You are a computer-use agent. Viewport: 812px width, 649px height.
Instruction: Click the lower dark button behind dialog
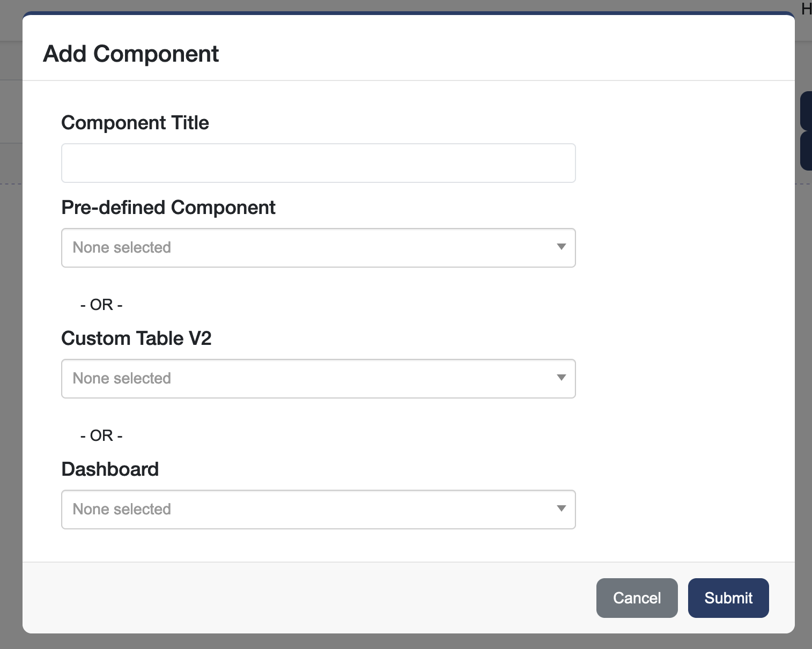pyautogui.click(x=805, y=151)
